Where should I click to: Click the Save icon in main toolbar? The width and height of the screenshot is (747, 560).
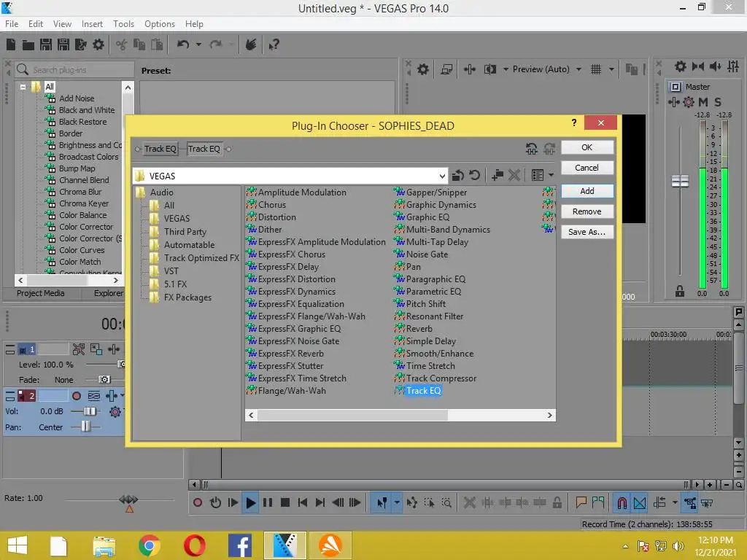[x=46, y=44]
